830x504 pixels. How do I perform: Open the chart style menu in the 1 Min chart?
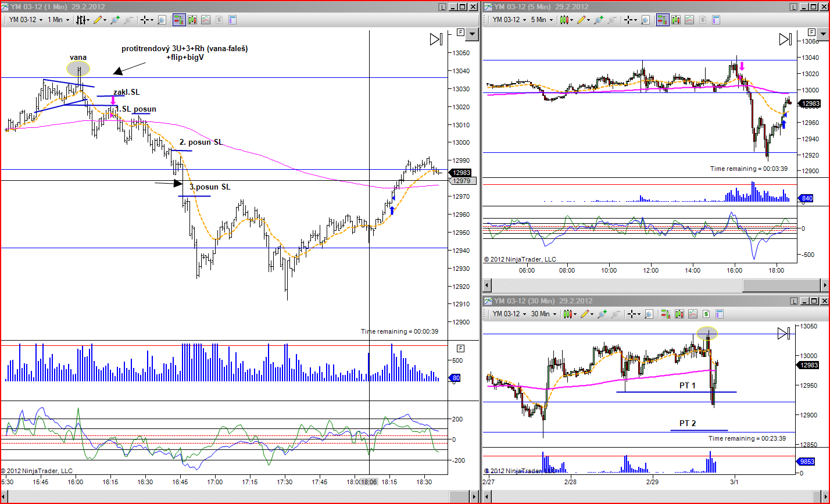pos(84,20)
